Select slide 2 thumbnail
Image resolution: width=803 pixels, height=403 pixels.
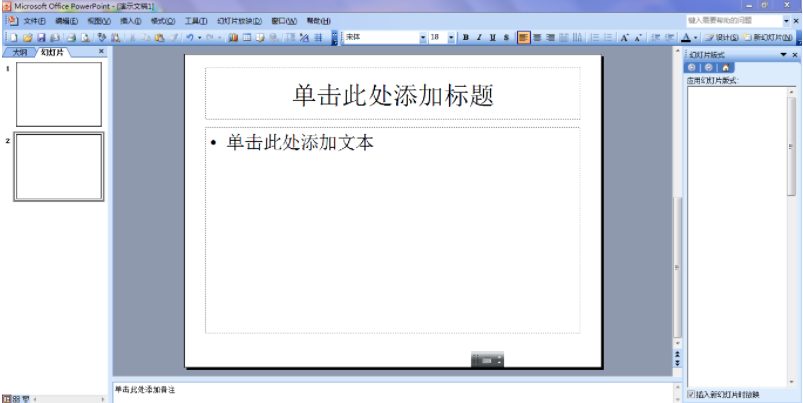pyautogui.click(x=59, y=166)
